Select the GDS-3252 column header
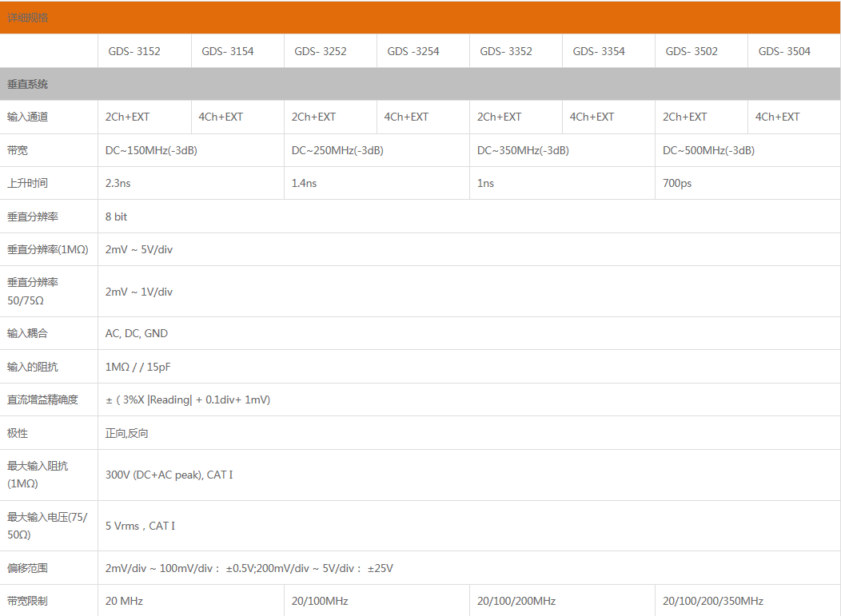Image resolution: width=841 pixels, height=616 pixels. click(321, 51)
